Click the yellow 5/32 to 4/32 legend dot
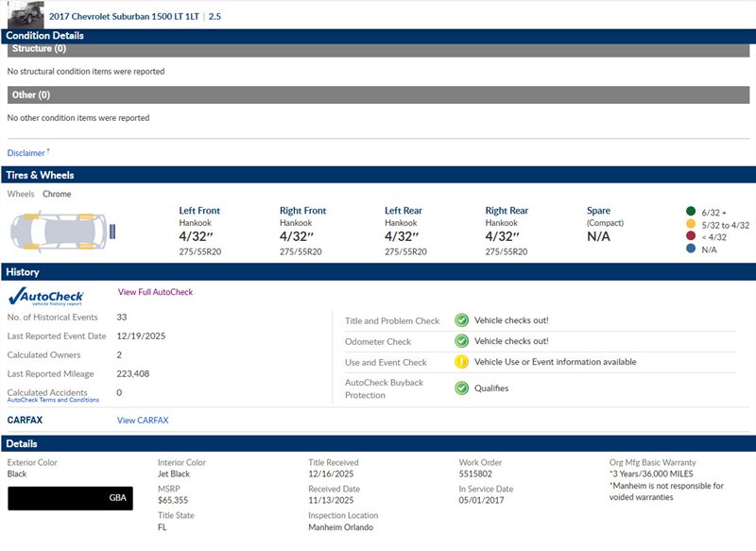 point(691,224)
